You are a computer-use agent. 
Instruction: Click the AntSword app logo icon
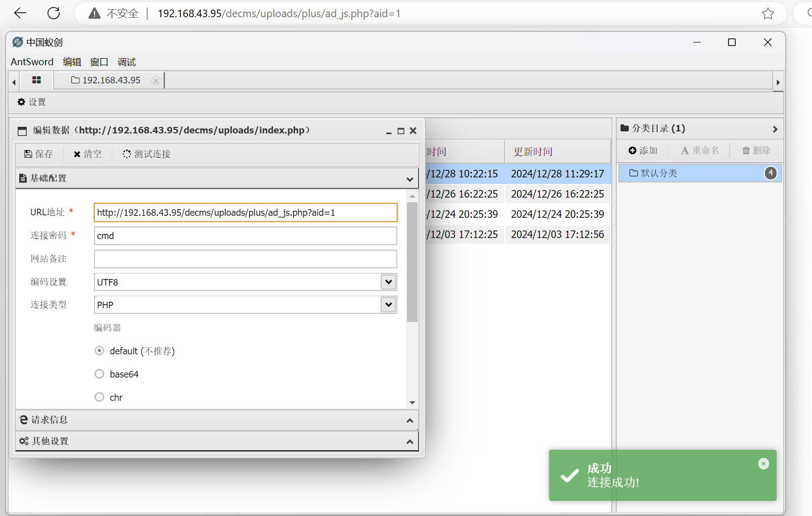(x=18, y=42)
